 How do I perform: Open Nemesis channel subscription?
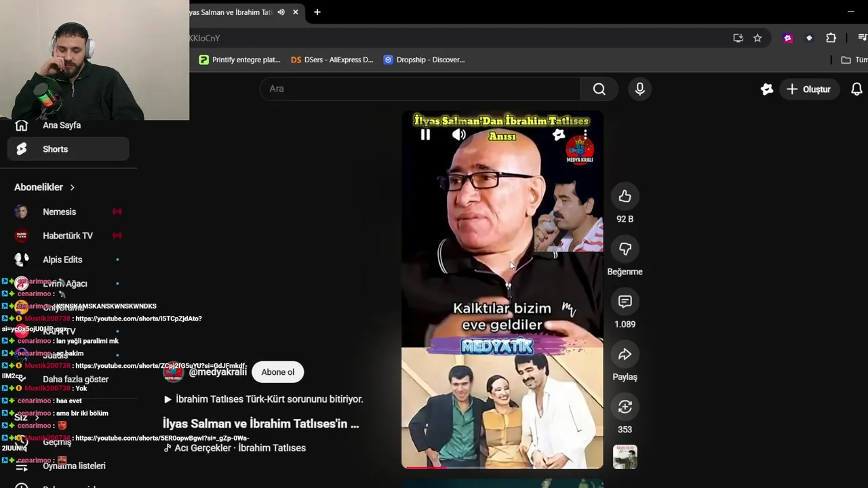click(x=68, y=211)
